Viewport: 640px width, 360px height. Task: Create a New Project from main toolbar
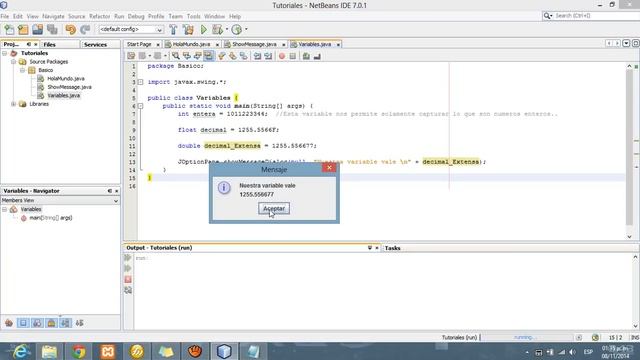click(23, 29)
